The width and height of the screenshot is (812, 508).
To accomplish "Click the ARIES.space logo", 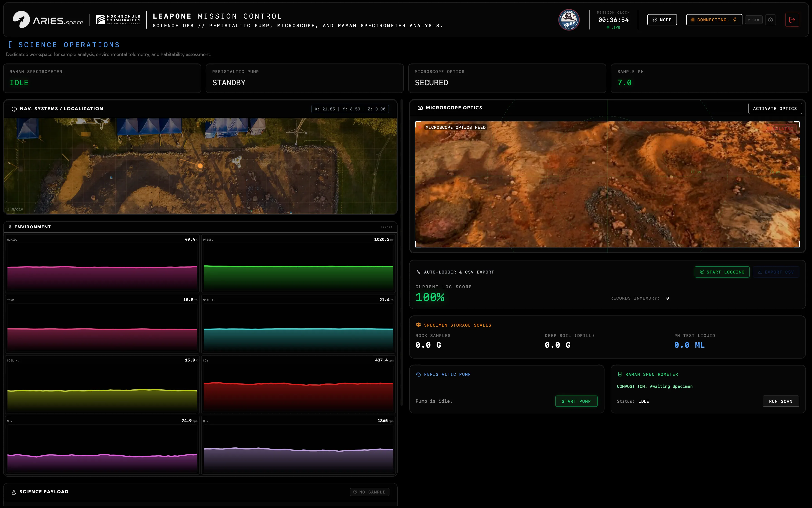I will tap(48, 20).
